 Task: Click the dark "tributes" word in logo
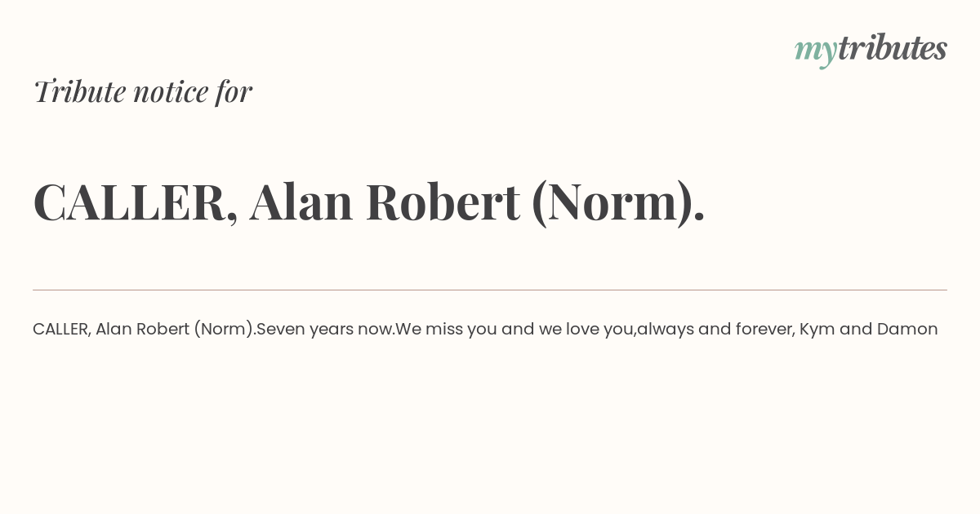pos(893,48)
